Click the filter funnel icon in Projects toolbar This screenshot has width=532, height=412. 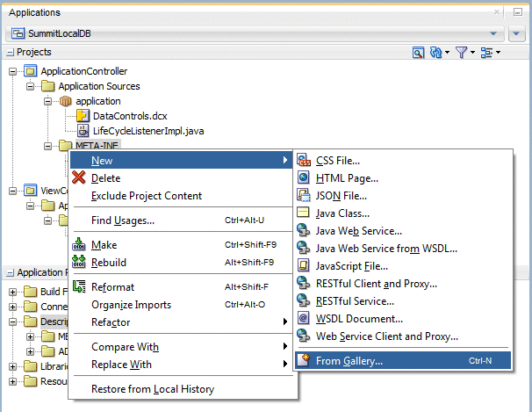coord(461,53)
